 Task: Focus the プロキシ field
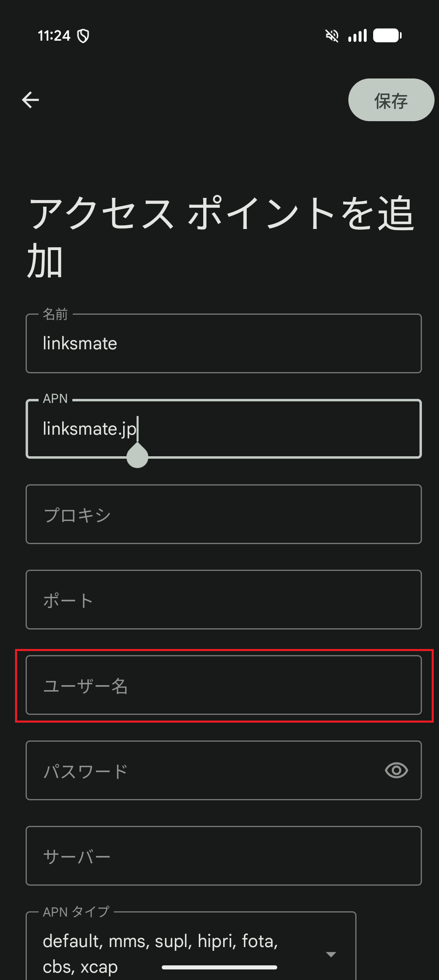click(223, 514)
